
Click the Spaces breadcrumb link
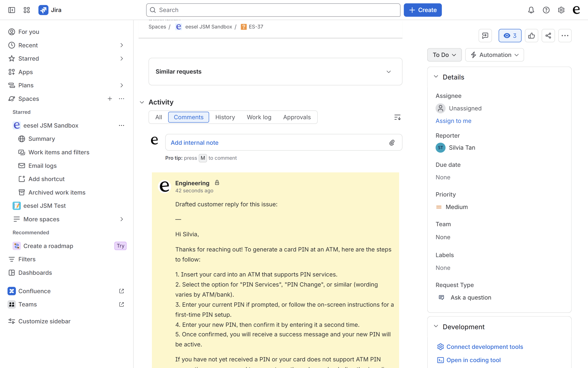pyautogui.click(x=157, y=27)
